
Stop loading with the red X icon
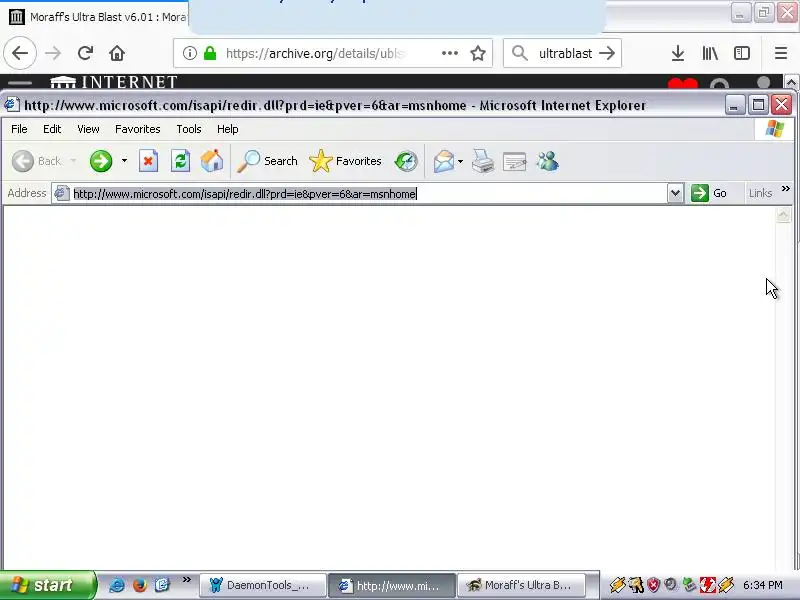point(148,161)
